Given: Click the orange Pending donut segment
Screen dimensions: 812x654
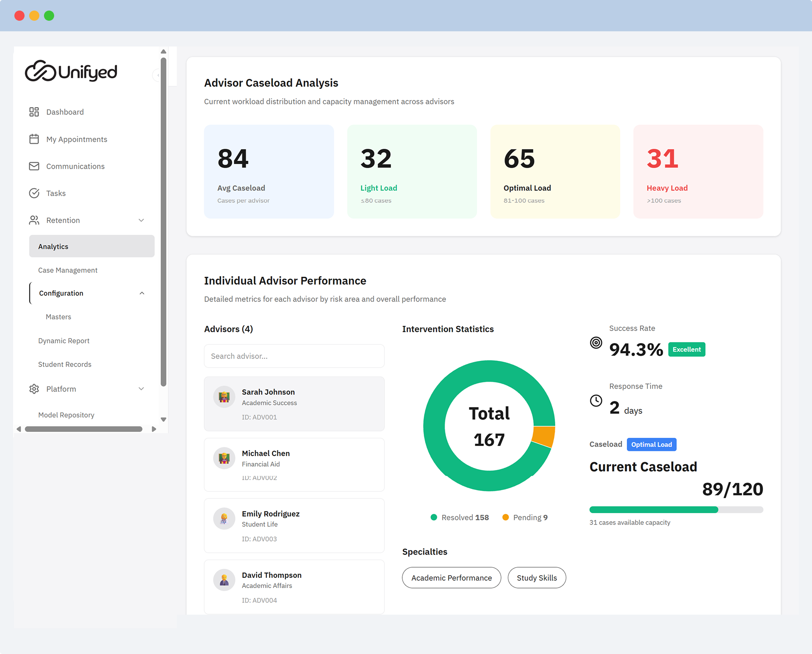Looking at the screenshot, I should pyautogui.click(x=544, y=437).
